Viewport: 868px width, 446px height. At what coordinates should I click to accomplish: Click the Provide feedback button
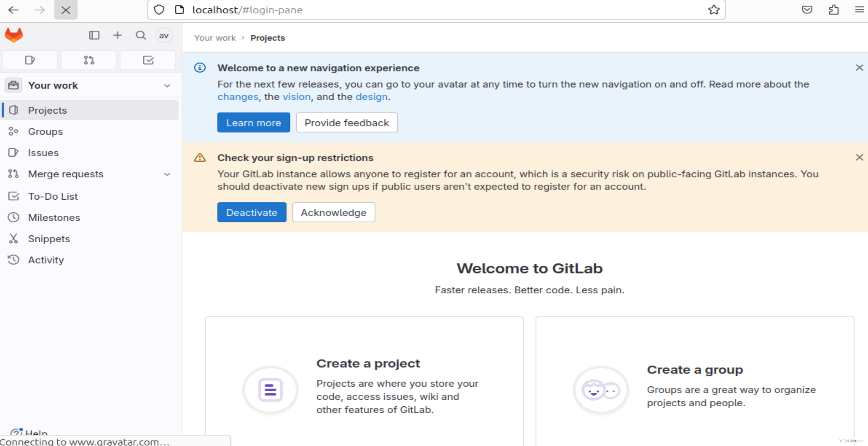(x=347, y=123)
